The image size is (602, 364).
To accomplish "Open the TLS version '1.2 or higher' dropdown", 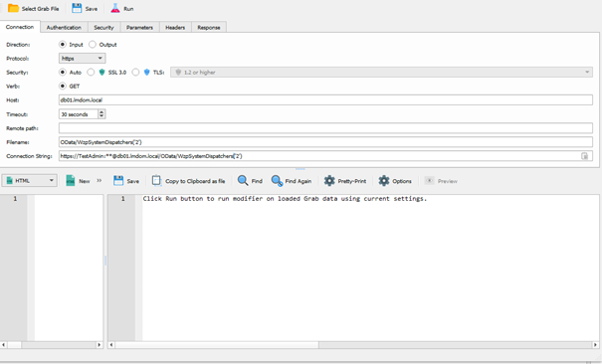I will tap(382, 73).
